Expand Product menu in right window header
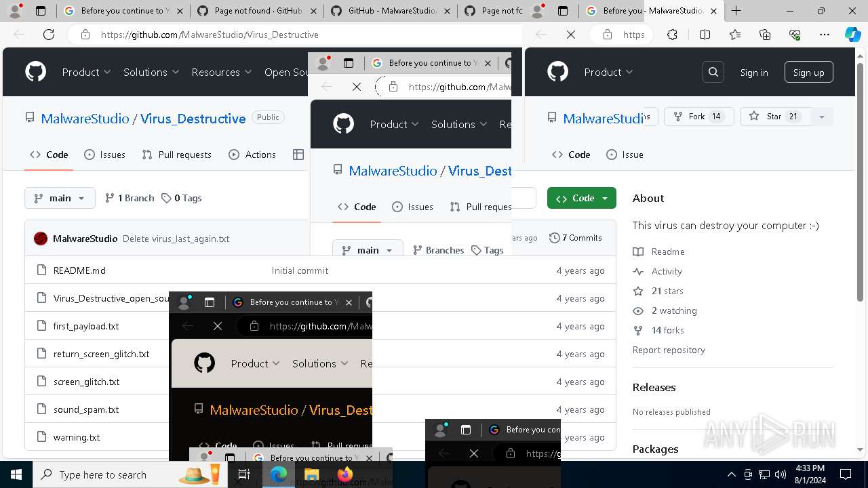The image size is (868, 488). 608,72
